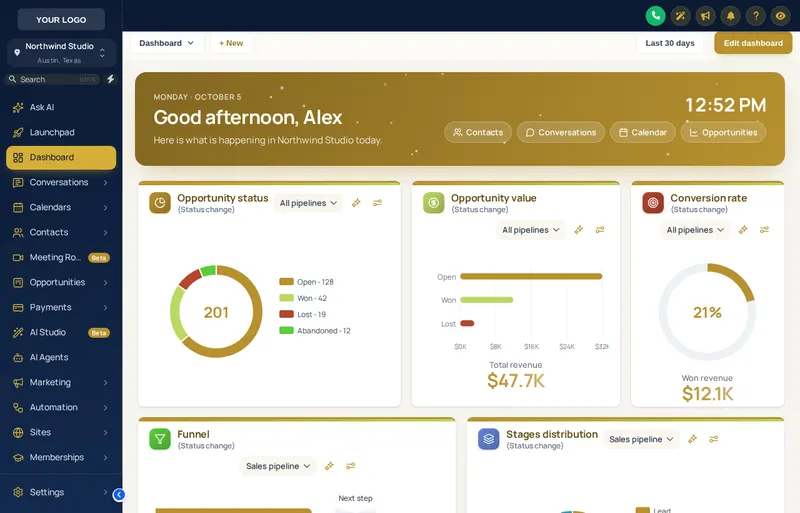This screenshot has height=513, width=800.
Task: Click the Edit dashboard button
Action: click(753, 43)
